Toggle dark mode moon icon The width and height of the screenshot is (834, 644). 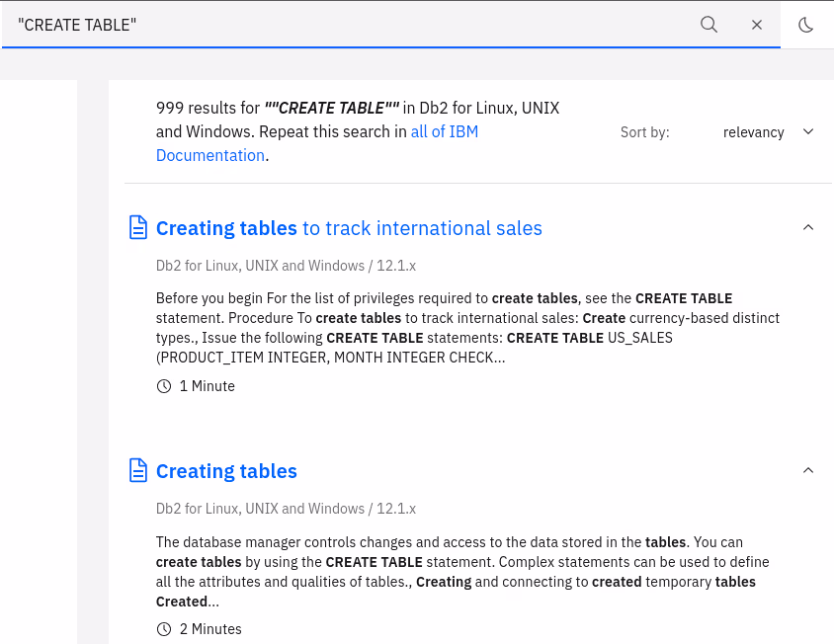(806, 25)
